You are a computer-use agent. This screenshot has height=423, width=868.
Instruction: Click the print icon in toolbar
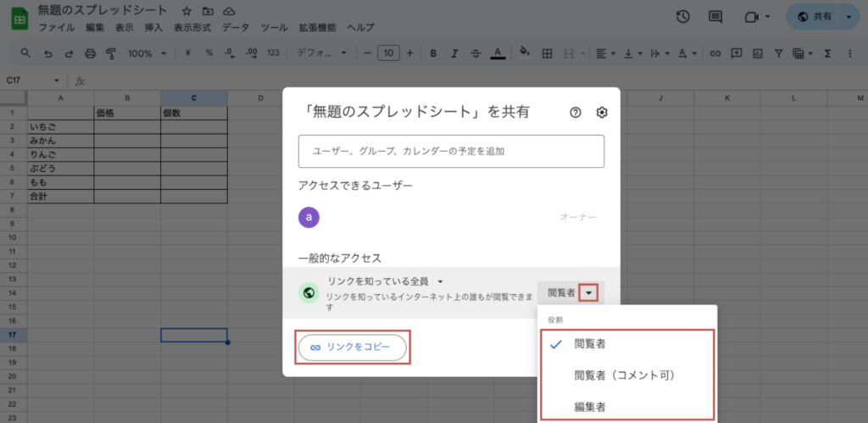click(x=90, y=53)
